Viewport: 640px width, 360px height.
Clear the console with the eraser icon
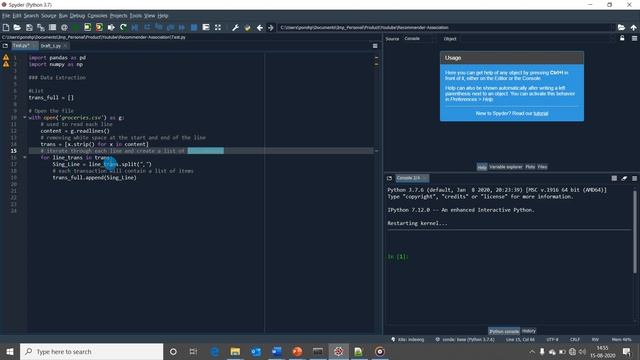point(624,178)
